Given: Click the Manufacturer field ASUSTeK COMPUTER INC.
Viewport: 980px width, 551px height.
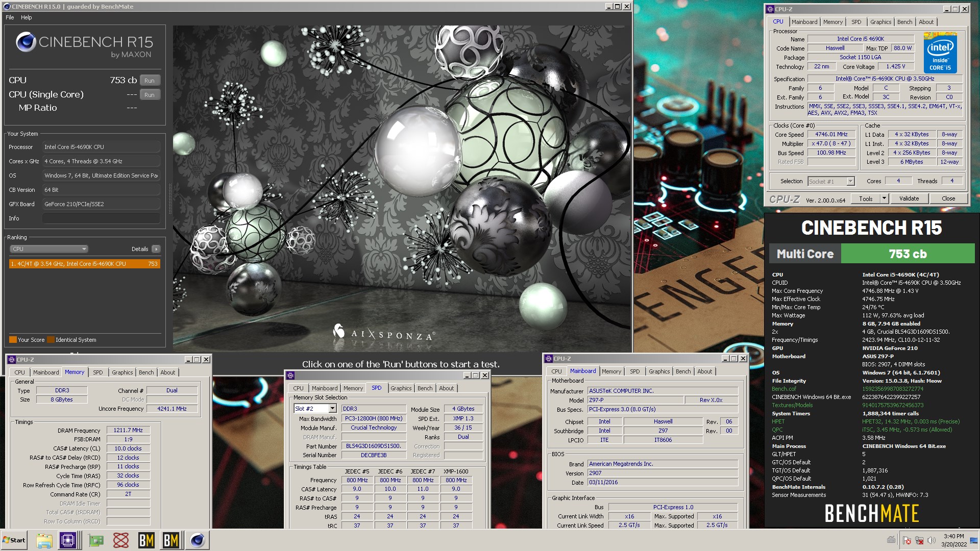Looking at the screenshot, I should tap(663, 391).
